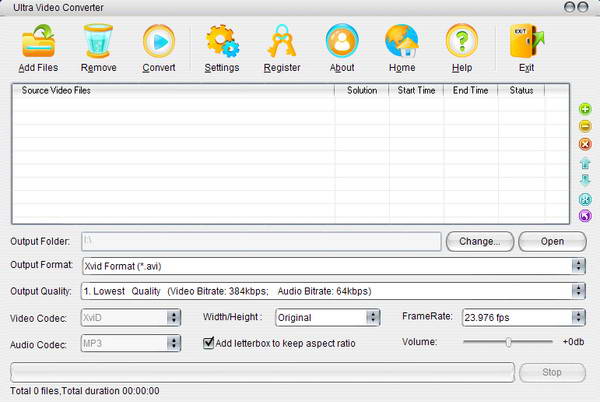Move item down with teal down arrow
The width and height of the screenshot is (600, 402).
(x=585, y=179)
